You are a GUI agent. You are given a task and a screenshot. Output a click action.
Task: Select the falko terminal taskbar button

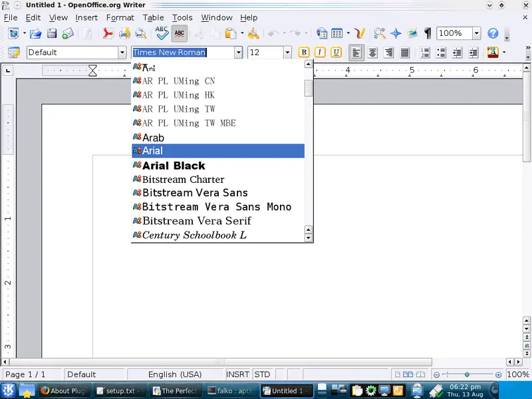pyautogui.click(x=231, y=391)
